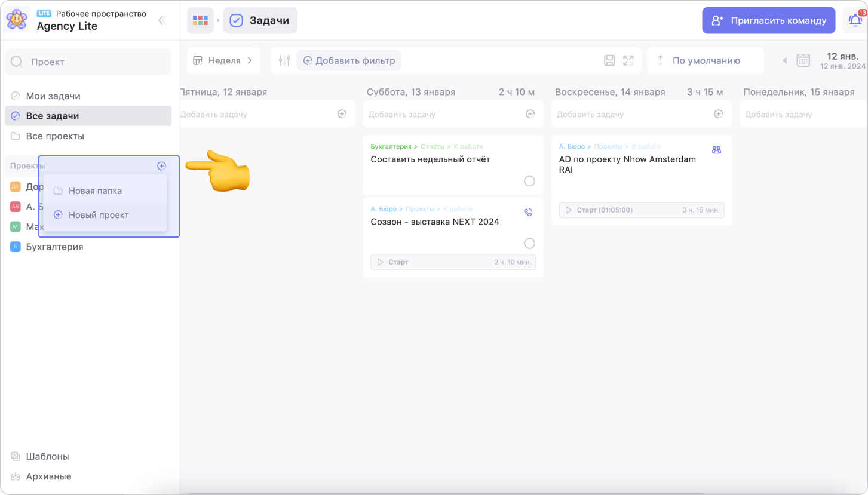Image resolution: width=868 pixels, height=495 pixels.
Task: Open Архивные in the sidebar
Action: pos(88,476)
